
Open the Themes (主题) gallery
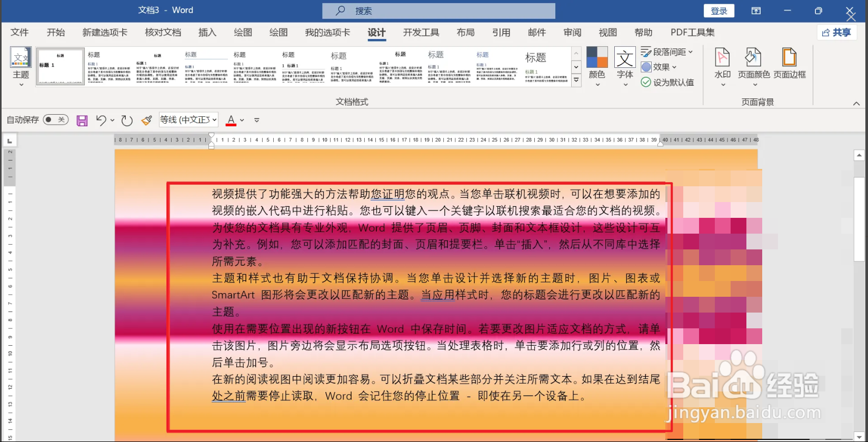point(21,67)
